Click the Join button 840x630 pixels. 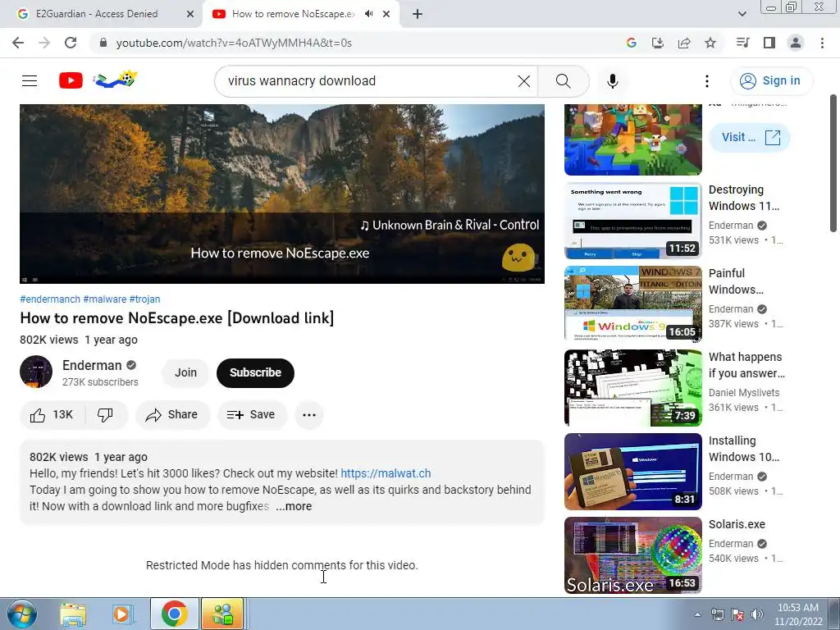point(185,373)
